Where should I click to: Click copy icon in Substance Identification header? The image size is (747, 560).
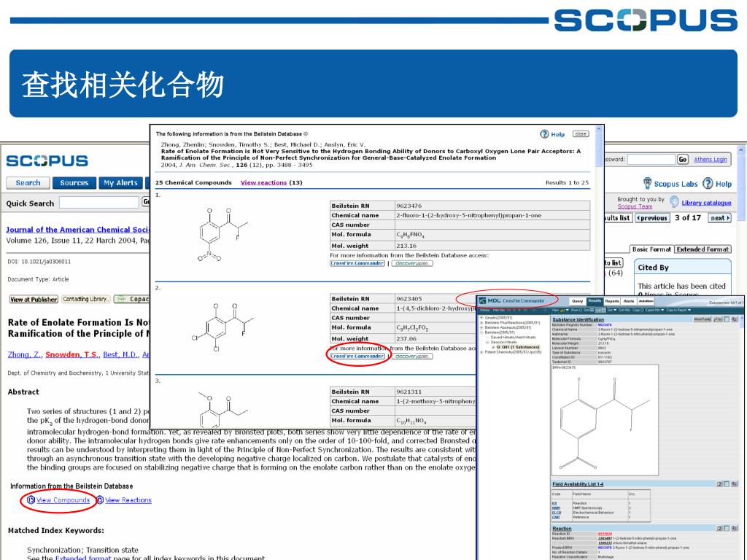(x=734, y=319)
